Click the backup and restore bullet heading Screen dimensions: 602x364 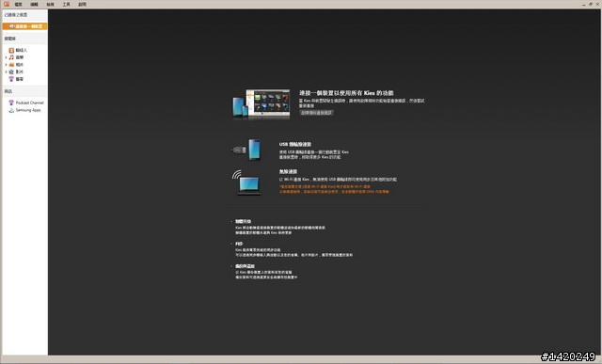coord(245,266)
